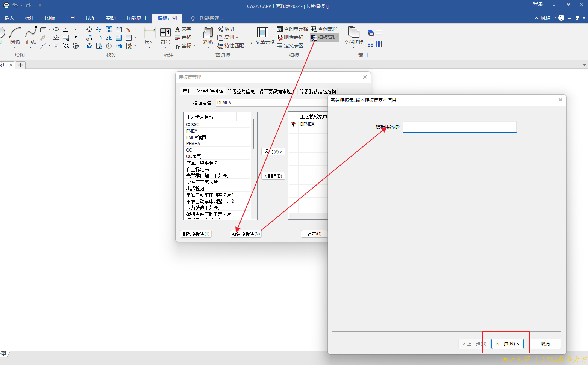
Task: Click the 模板集名称 name input field
Action: tap(459, 127)
